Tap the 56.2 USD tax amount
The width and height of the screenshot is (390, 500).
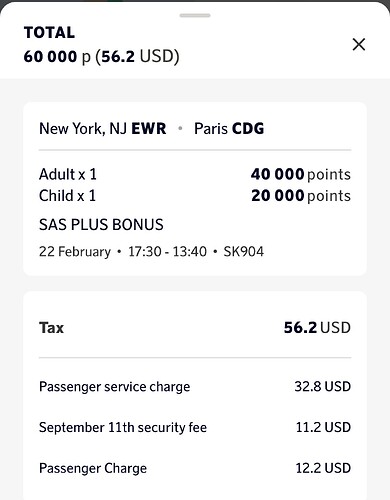click(x=317, y=327)
